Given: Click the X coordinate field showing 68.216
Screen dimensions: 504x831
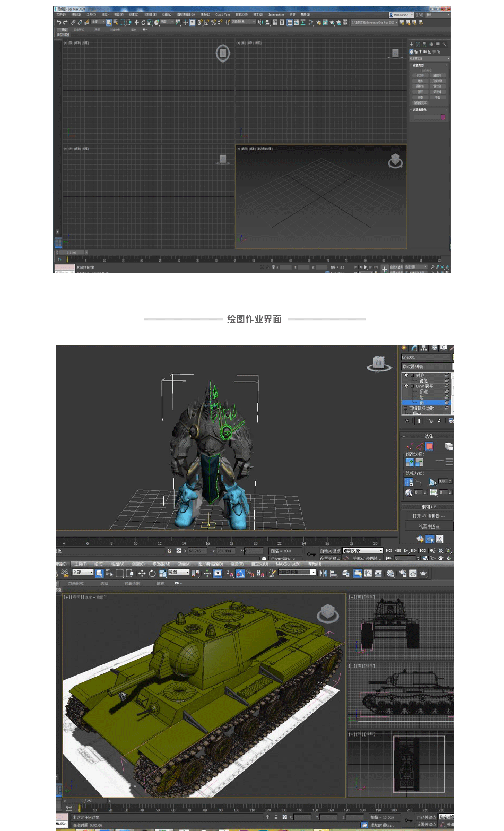Looking at the screenshot, I should (x=197, y=551).
